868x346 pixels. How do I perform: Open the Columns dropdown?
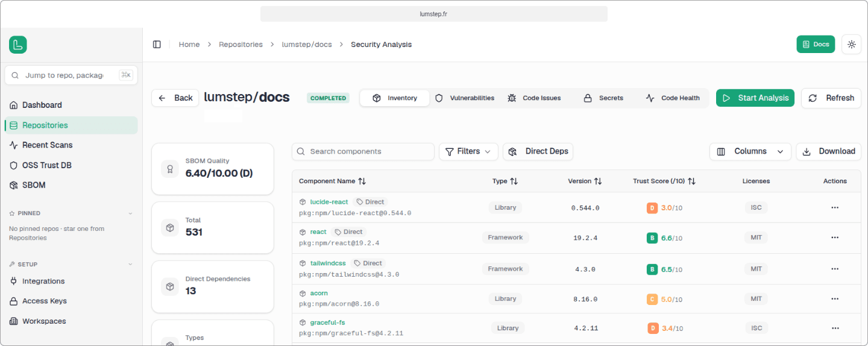pos(750,151)
